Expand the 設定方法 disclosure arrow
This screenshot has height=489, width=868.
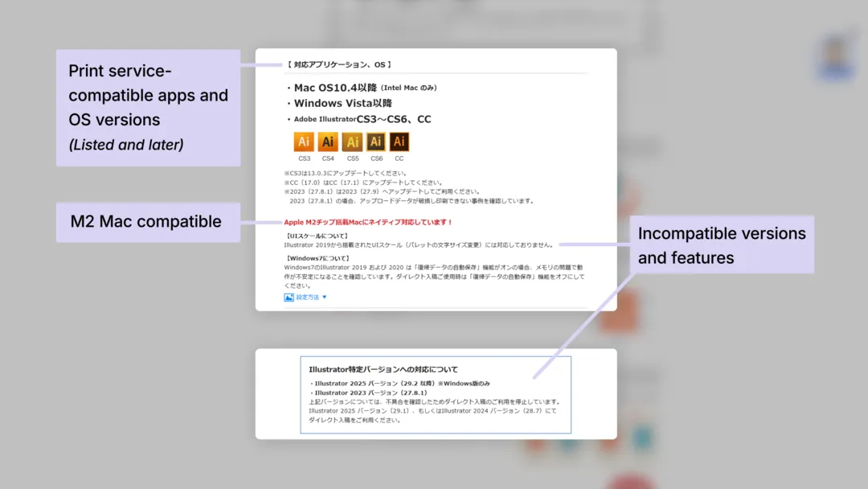(325, 297)
